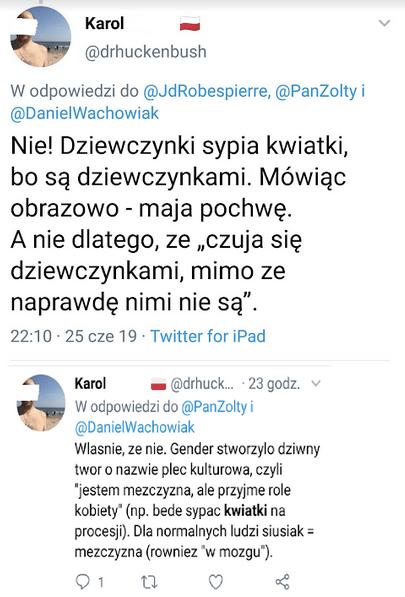Open @PanZolty mention in second tweet

pos(214,407)
